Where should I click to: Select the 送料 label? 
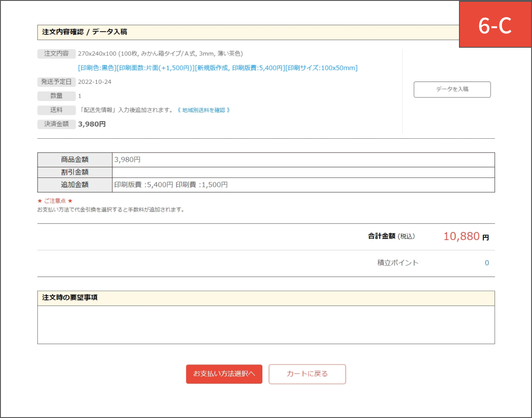(56, 110)
